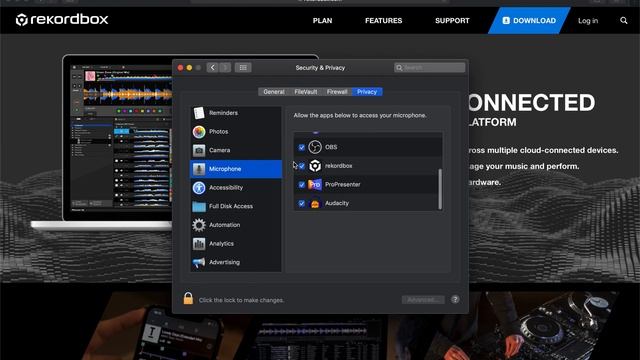Switch to the Firewall tab
The height and width of the screenshot is (360, 640).
pos(337,92)
